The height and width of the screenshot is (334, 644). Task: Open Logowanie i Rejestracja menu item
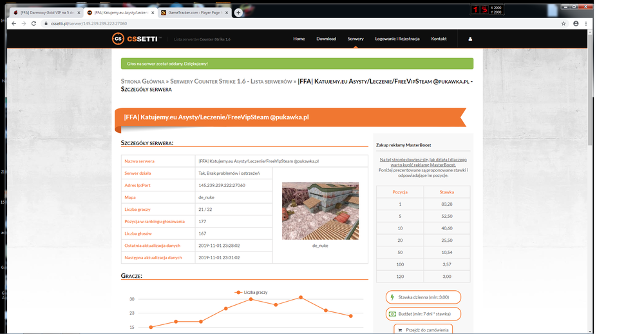(397, 39)
